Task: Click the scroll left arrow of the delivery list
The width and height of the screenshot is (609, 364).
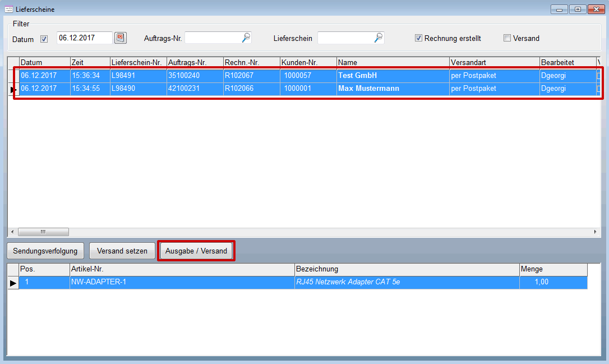Action: (12, 232)
